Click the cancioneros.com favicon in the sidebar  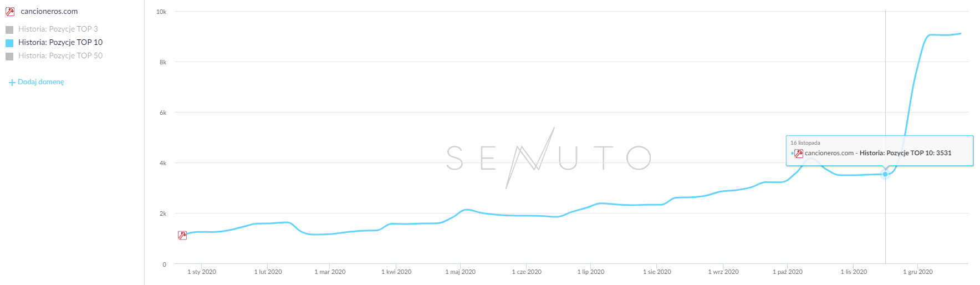pos(10,12)
